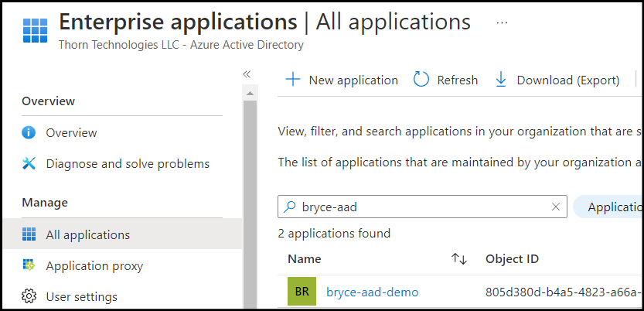Viewport: 644px width, 311px height.
Task: Click the Diagnose wrench icon
Action: (x=29, y=164)
